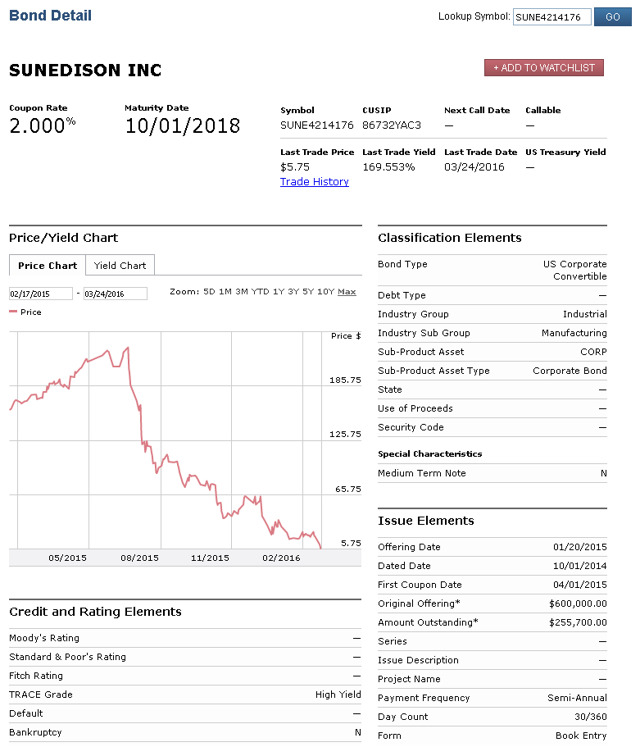Click the Standard & Poor's Rating label
This screenshot has height=747, width=640.
point(68,657)
